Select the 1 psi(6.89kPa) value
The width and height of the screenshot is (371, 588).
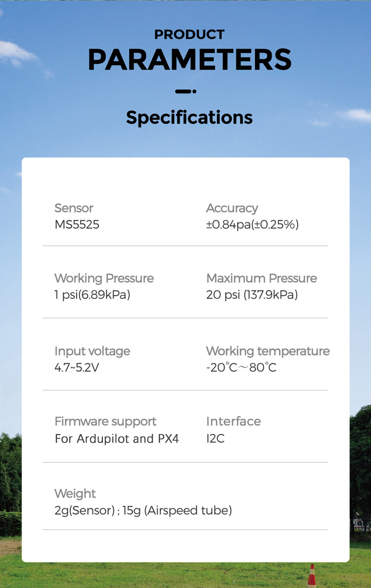[x=92, y=295]
